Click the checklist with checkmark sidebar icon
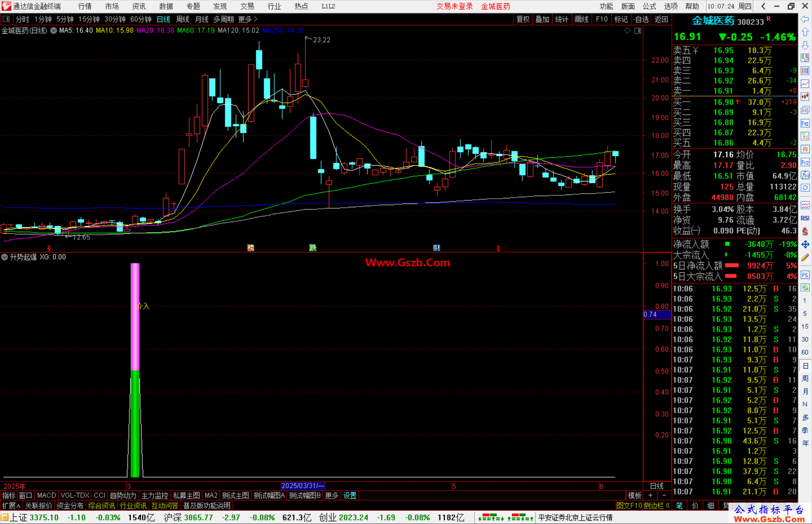 pos(805,58)
